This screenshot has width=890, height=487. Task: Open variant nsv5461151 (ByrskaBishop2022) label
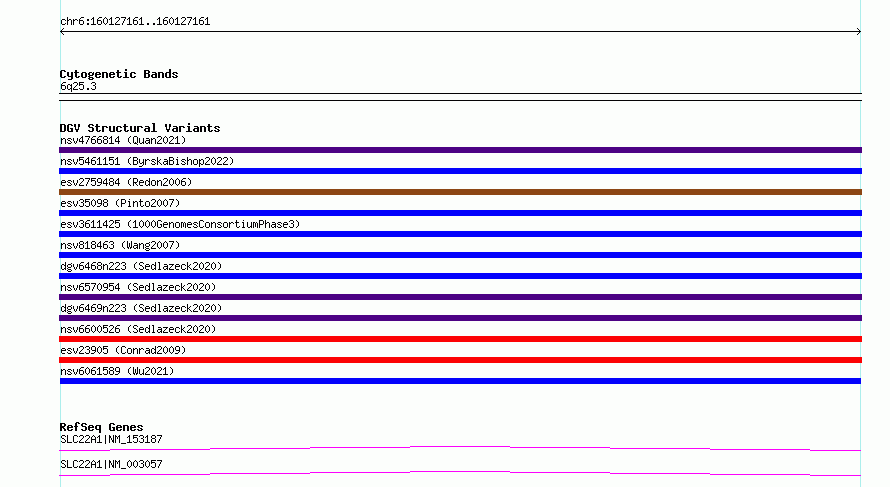147,161
